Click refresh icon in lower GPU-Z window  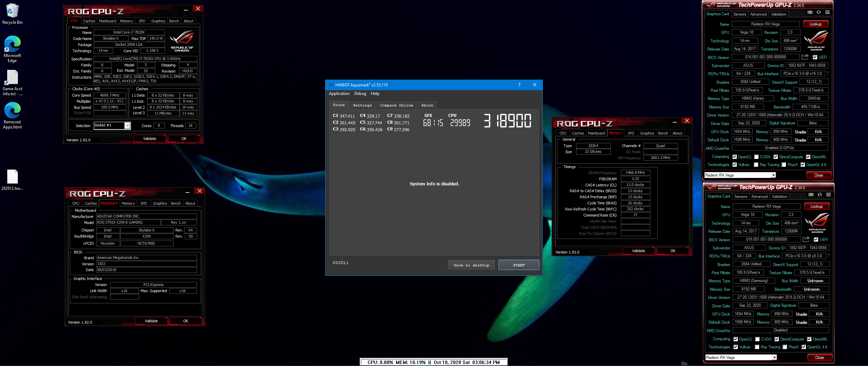click(820, 195)
